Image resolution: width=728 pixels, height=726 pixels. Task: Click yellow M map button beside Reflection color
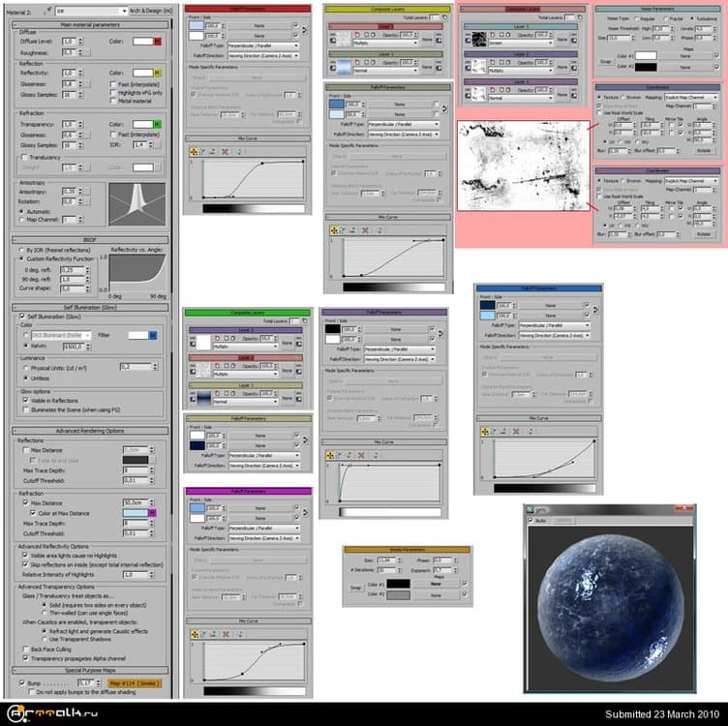[x=158, y=73]
